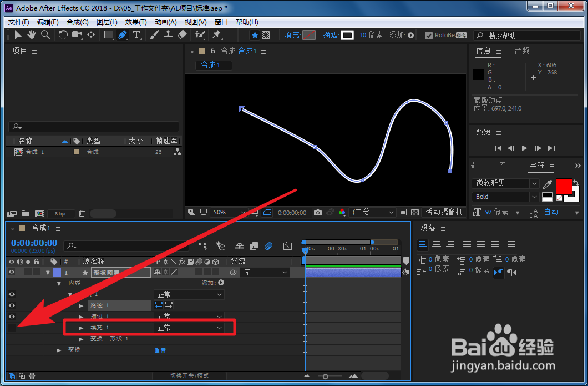Click the play button in 预览 panel
Screen dimensions: 588x386
click(524, 148)
